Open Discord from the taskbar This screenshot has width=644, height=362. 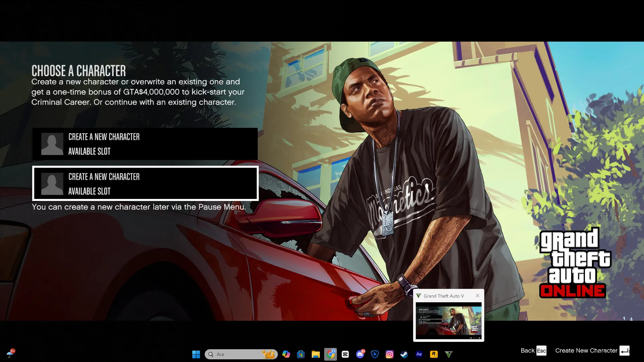360,354
